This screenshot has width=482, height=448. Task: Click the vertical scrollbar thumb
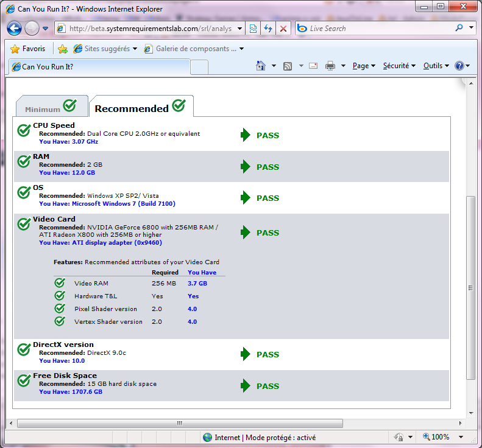(x=470, y=288)
